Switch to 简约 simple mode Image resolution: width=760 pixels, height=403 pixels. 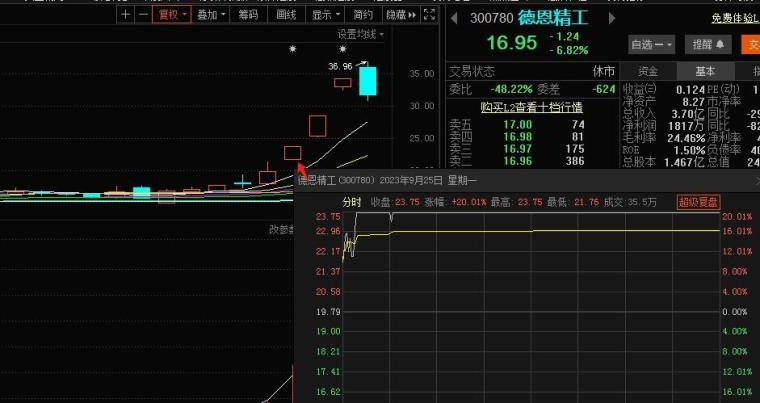click(x=363, y=15)
